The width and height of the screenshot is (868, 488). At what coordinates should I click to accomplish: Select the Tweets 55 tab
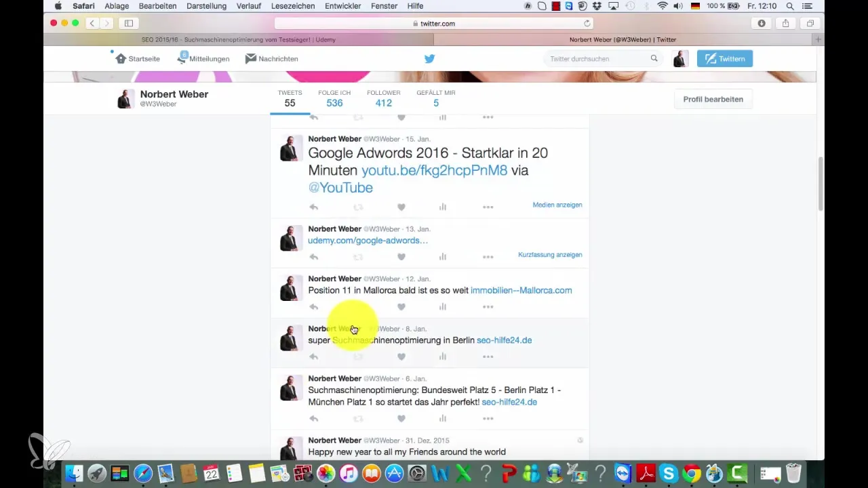click(290, 99)
